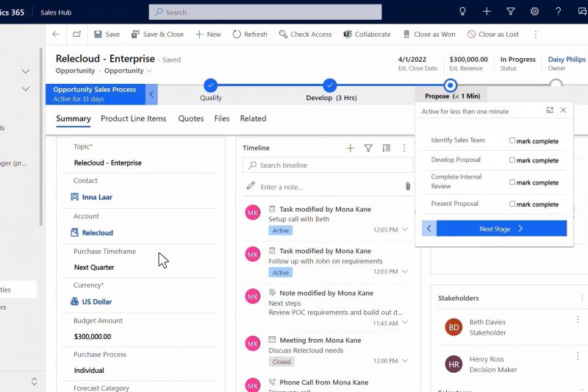The height and width of the screenshot is (392, 588).
Task: Open timeline filter icon
Action: [368, 148]
